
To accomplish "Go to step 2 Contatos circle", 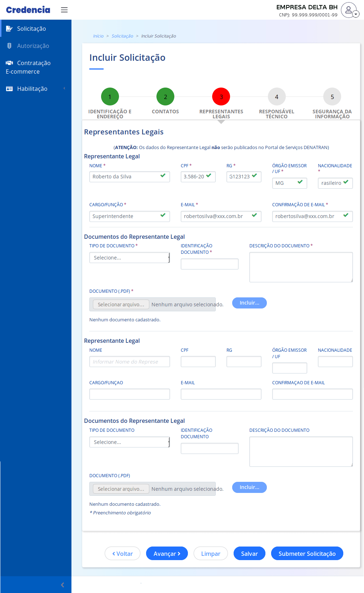I will pos(165,97).
